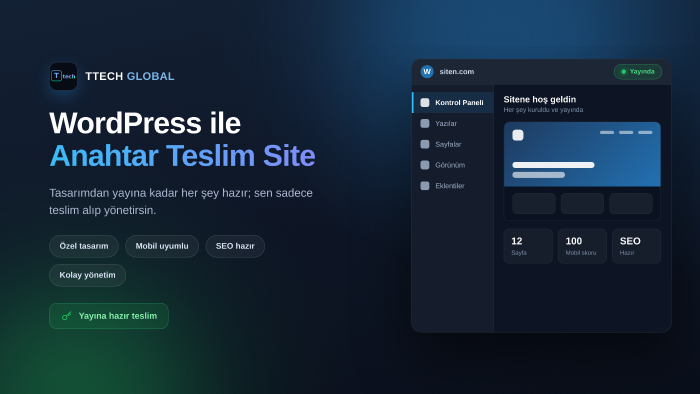Click the siten.com address text
The image size is (700, 394).
tap(457, 71)
